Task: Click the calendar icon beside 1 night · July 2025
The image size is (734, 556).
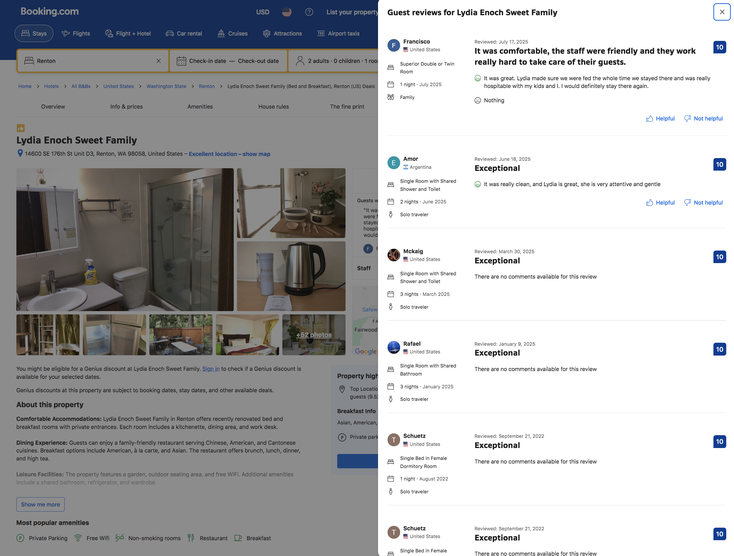Action: pyautogui.click(x=390, y=84)
